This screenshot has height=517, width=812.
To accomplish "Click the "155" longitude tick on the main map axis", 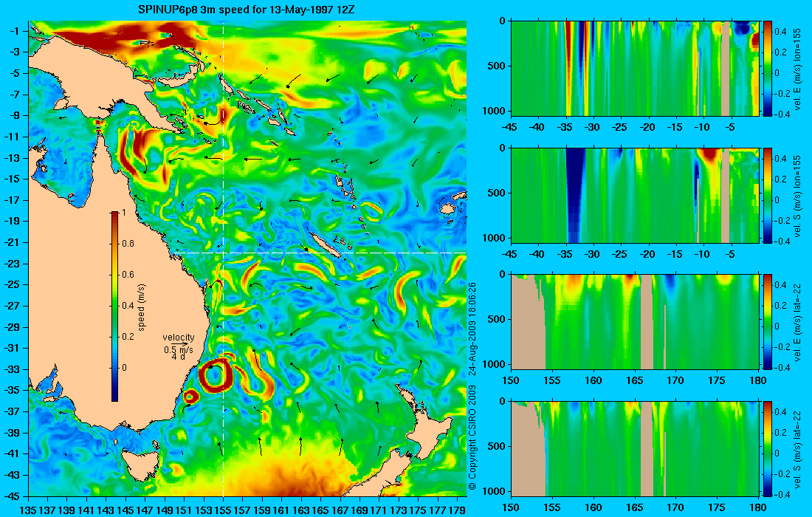I will coord(223,510).
